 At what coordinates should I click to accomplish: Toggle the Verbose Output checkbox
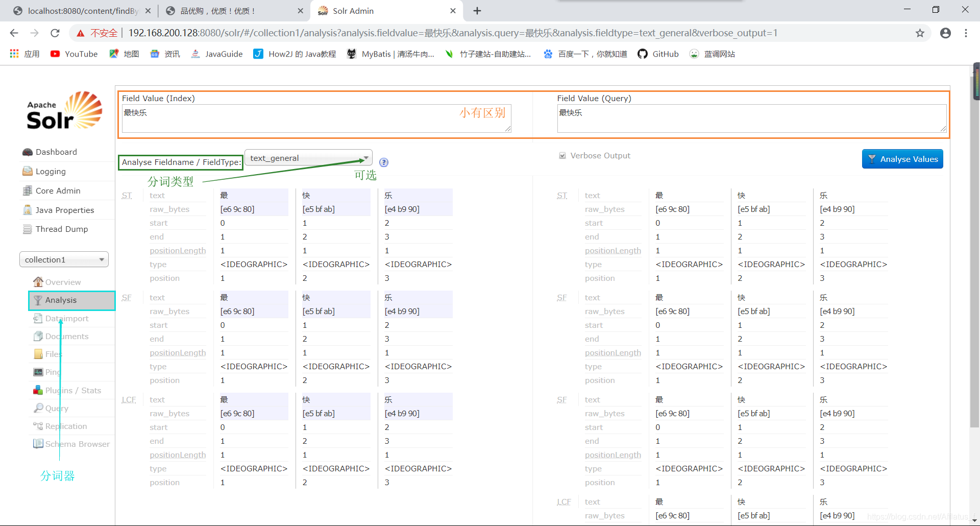point(562,156)
